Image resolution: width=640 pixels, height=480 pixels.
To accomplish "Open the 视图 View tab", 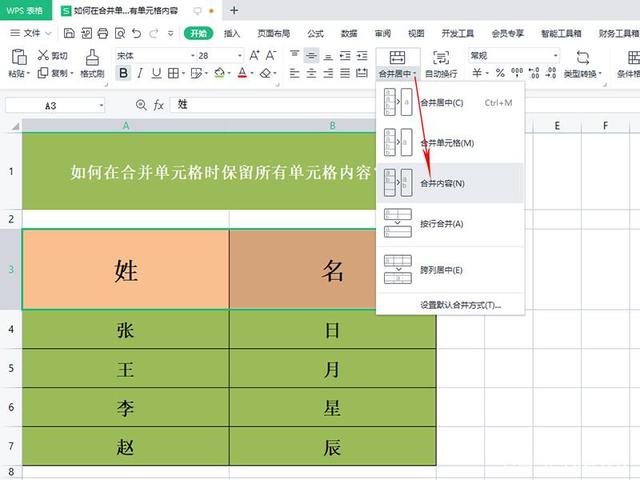I will [x=416, y=33].
